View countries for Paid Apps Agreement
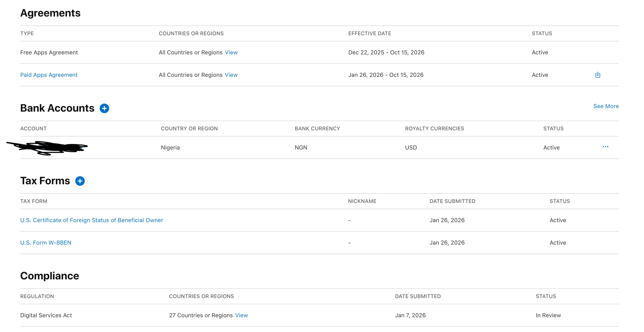 [x=231, y=75]
